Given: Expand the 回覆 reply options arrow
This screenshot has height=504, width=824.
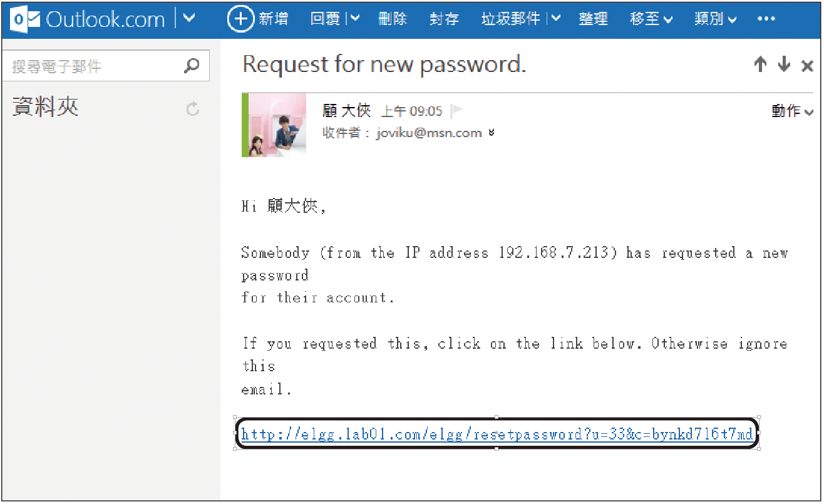Looking at the screenshot, I should click(356, 19).
